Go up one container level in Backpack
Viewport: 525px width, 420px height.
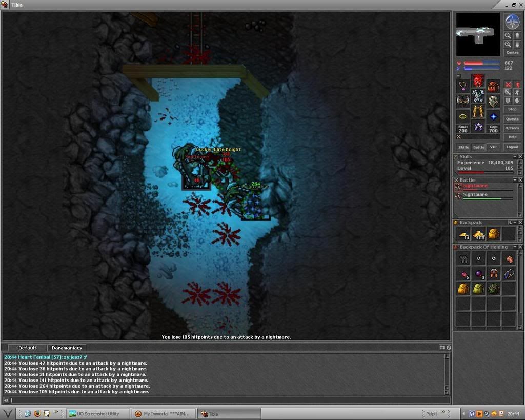[510, 223]
